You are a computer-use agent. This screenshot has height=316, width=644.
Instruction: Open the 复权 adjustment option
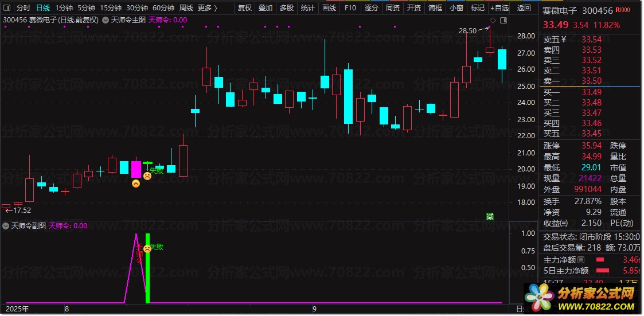tap(245, 8)
